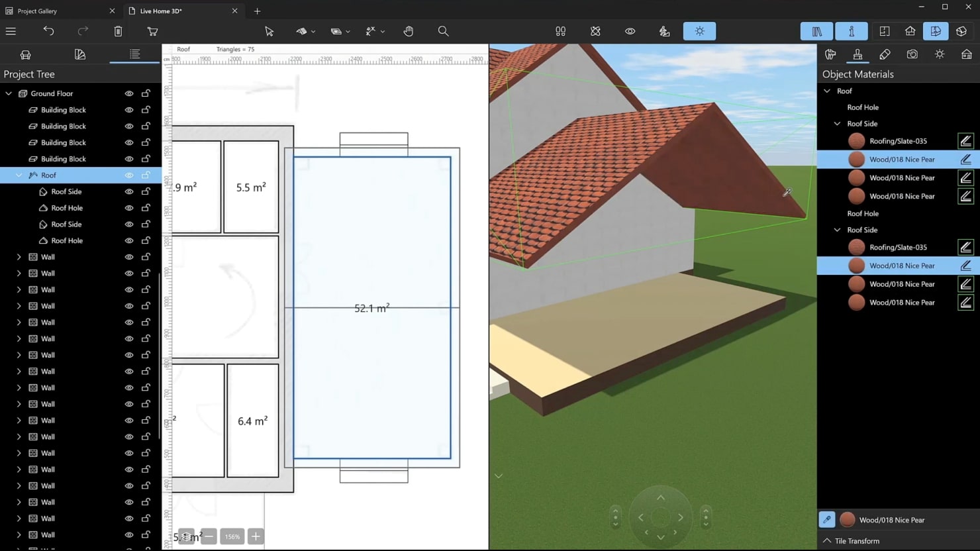Activate the pan hand tool
The image size is (980, 551).
pos(409,31)
